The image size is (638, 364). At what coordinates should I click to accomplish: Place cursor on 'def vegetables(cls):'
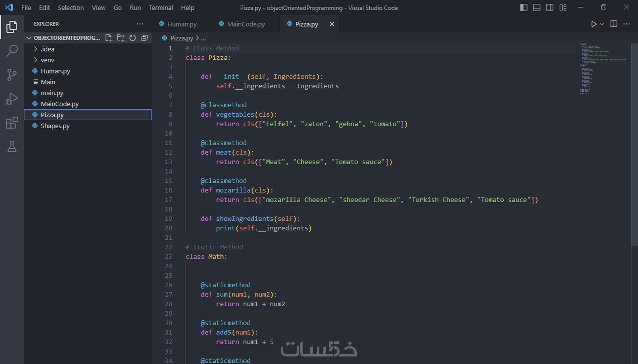click(239, 114)
